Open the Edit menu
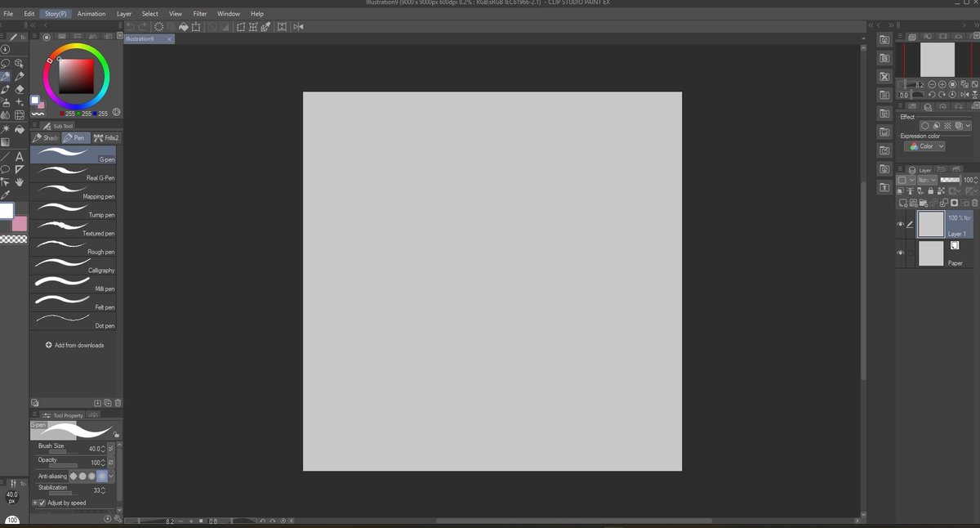This screenshot has width=980, height=528. tap(29, 14)
